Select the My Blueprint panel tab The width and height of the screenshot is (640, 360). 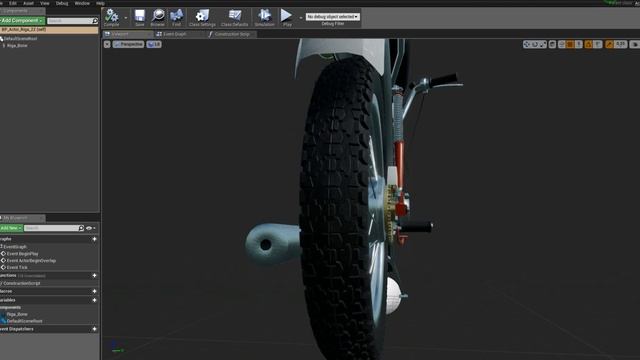[22, 218]
